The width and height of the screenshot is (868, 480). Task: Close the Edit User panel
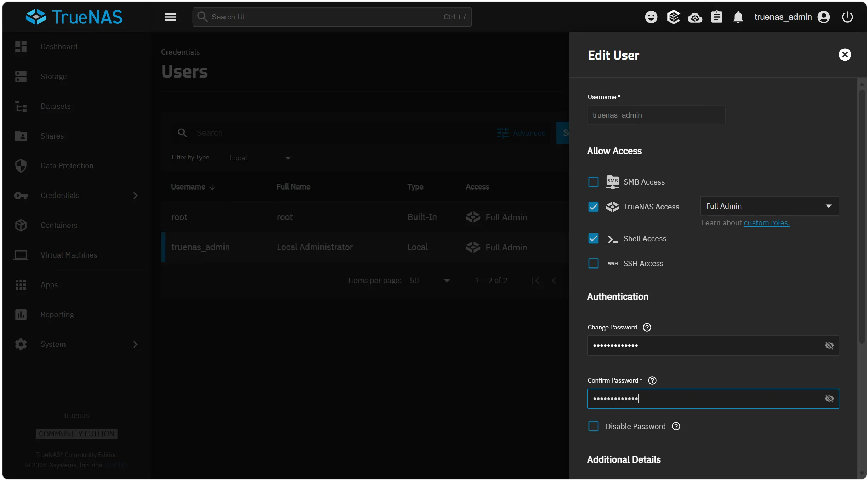point(845,55)
